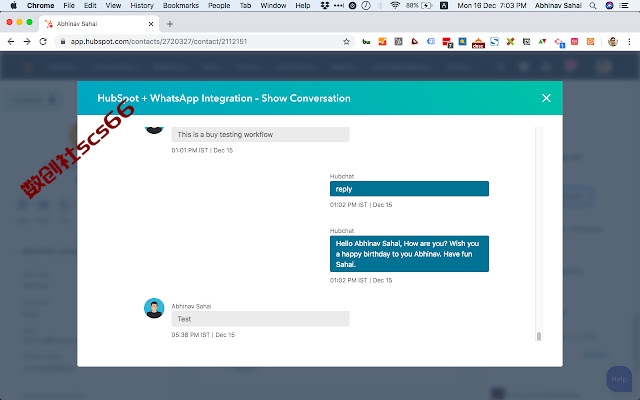The image size is (640, 400).
Task: Open the Window menu
Action: point(273,5)
